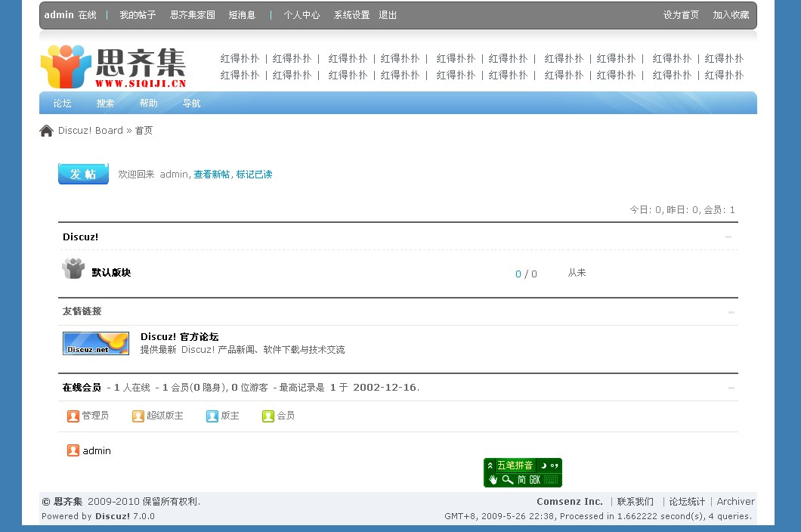Open the 搜索 nav tab
Screen dimensions: 801x532
(x=105, y=104)
